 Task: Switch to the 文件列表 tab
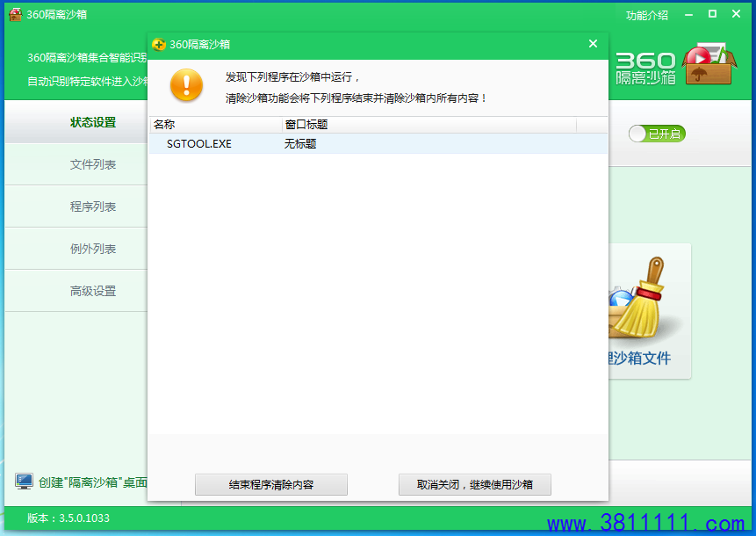tap(76, 164)
